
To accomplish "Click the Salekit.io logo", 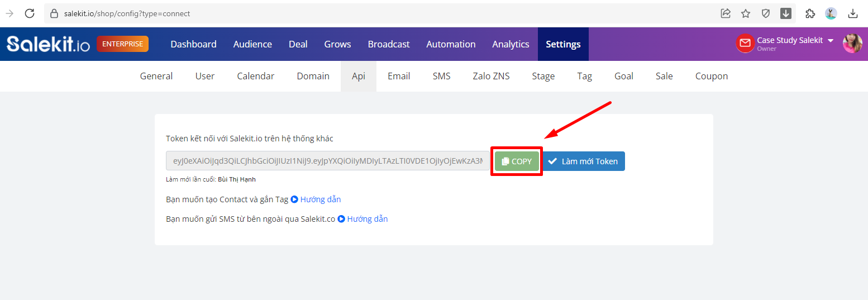I will [48, 44].
